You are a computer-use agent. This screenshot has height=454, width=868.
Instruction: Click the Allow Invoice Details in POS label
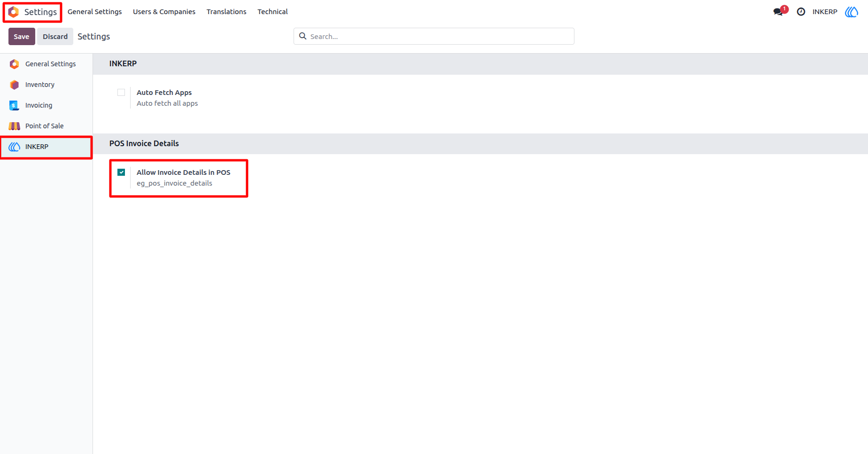click(183, 172)
